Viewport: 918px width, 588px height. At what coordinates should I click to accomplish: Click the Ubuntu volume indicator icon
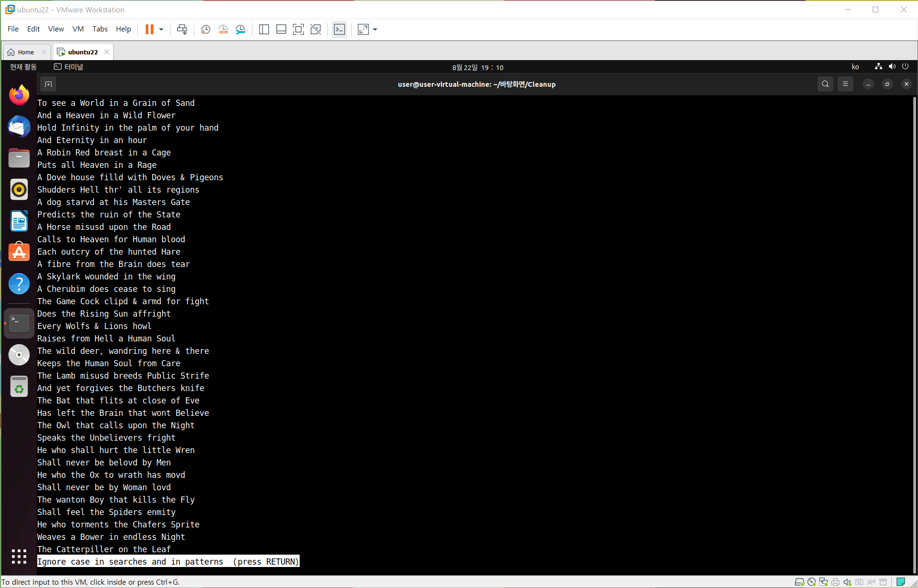(892, 67)
